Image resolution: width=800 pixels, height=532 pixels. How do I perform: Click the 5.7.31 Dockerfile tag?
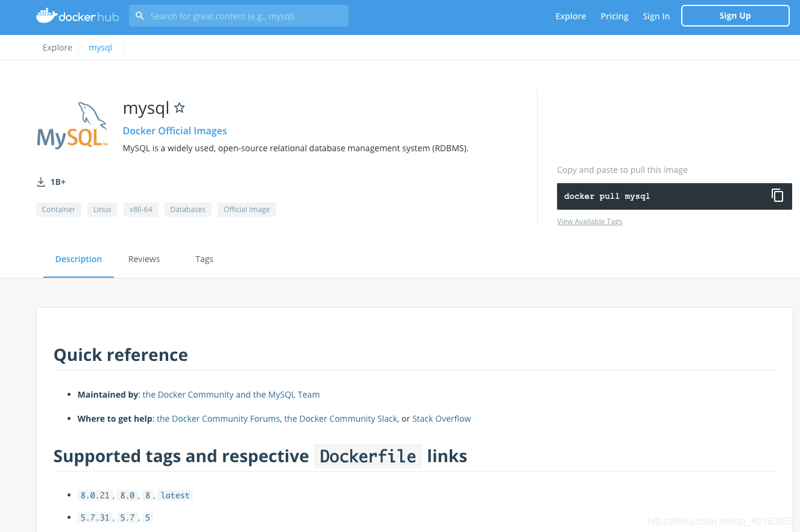(x=95, y=518)
